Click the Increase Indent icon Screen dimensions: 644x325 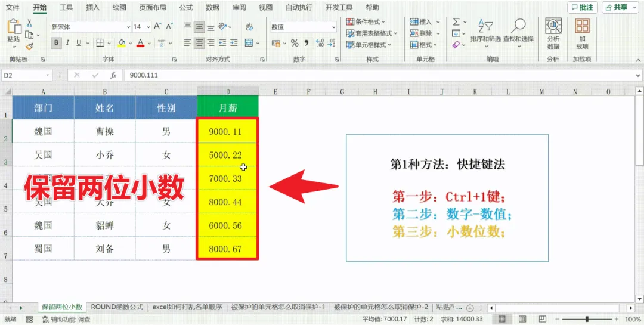coord(234,42)
